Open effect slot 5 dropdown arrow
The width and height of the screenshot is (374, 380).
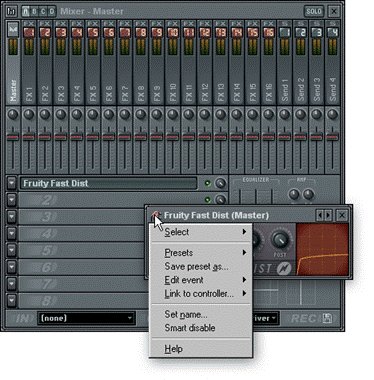pyautogui.click(x=12, y=250)
